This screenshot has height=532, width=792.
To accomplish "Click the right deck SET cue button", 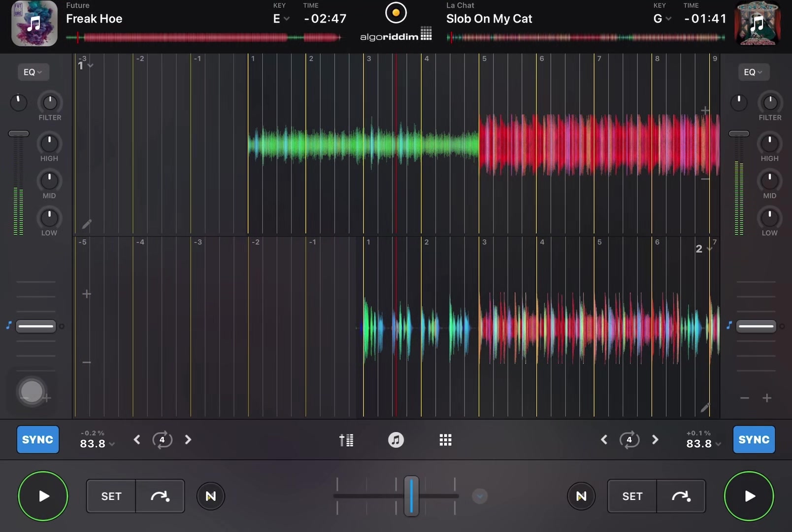I will coord(632,496).
